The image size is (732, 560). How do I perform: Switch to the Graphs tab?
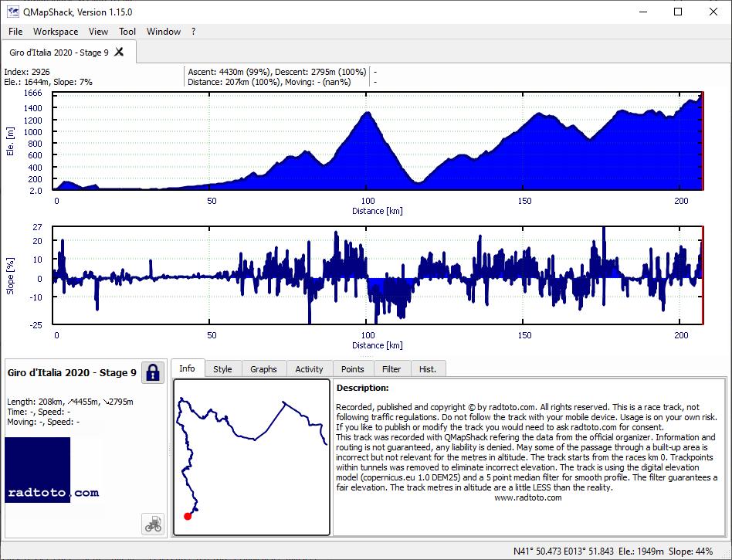(264, 369)
